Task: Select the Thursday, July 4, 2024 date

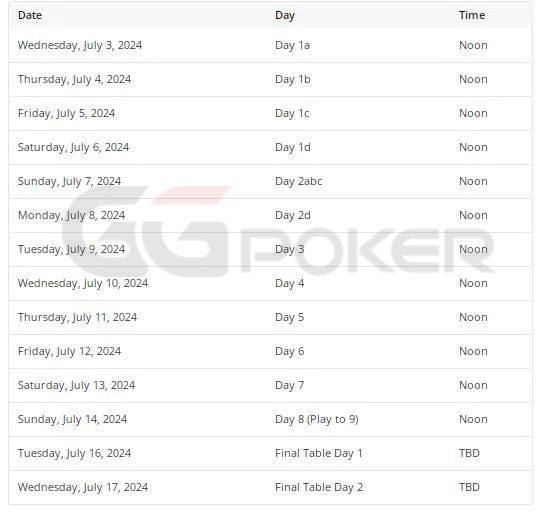Action: pyautogui.click(x=74, y=79)
